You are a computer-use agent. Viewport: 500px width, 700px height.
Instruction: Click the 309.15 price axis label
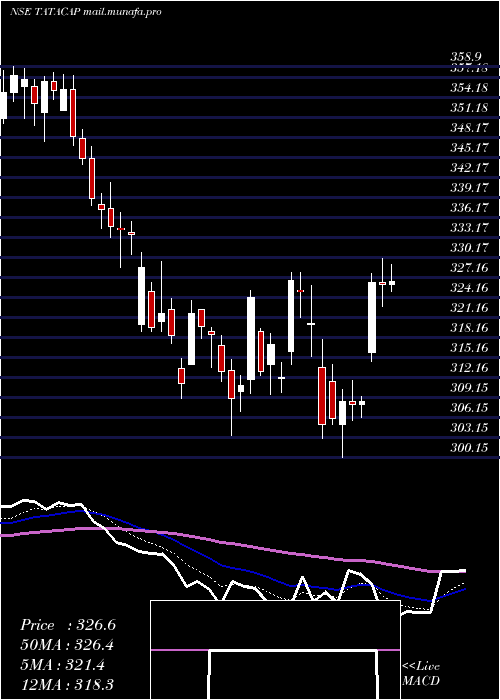469,388
